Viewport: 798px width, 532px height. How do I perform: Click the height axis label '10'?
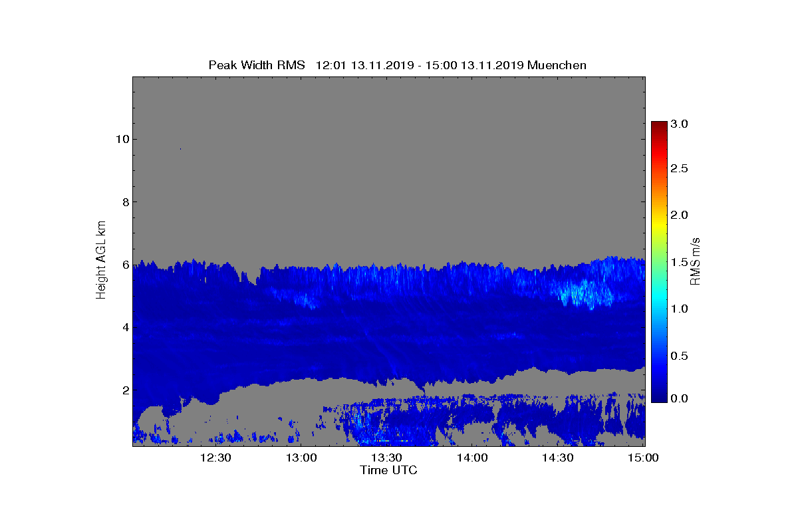click(121, 139)
